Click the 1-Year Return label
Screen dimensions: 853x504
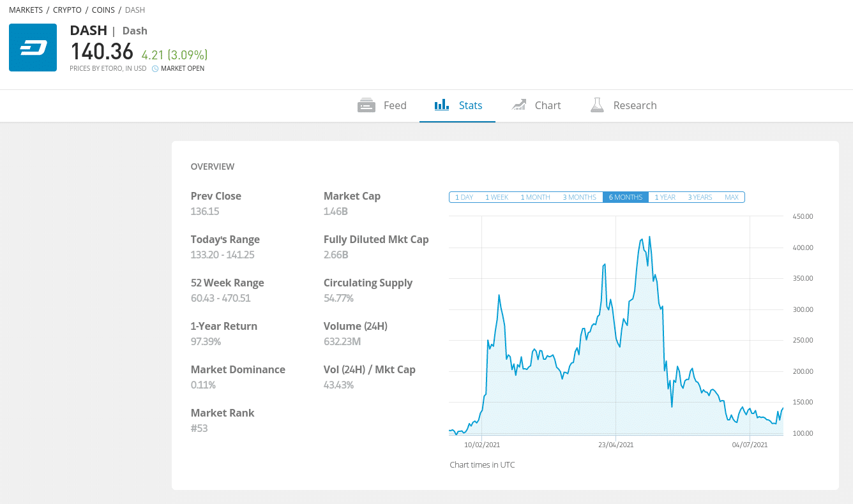[x=224, y=326]
